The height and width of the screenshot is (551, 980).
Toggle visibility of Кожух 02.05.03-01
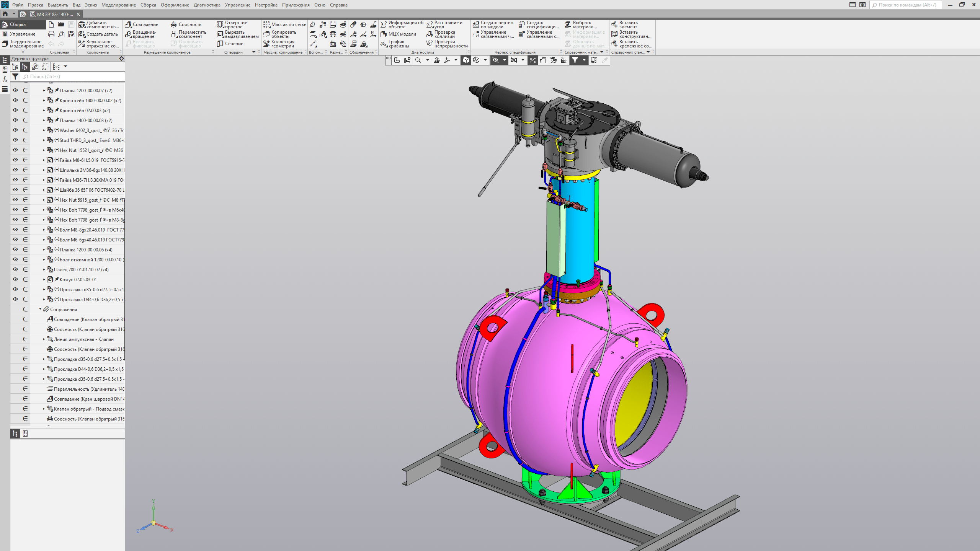(15, 279)
